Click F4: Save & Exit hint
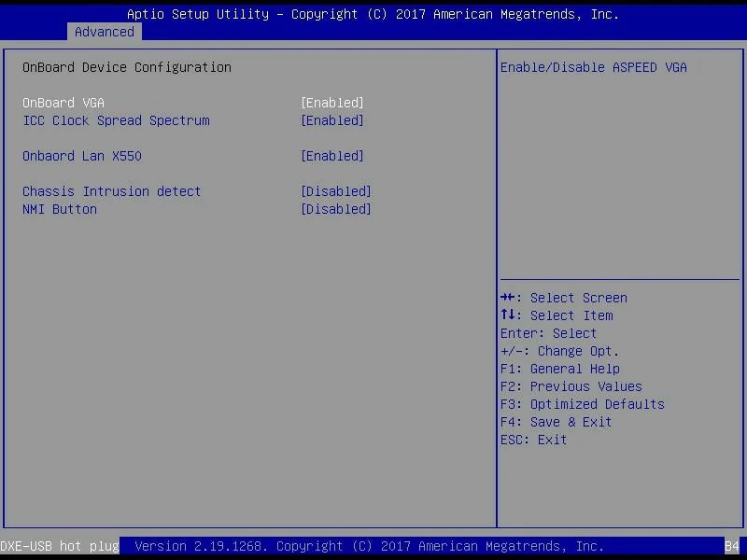 (x=556, y=422)
